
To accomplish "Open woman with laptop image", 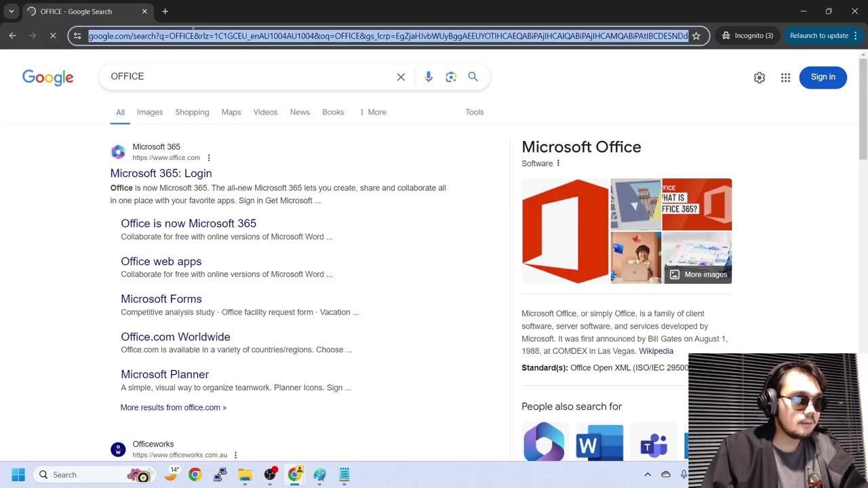I will click(x=636, y=258).
